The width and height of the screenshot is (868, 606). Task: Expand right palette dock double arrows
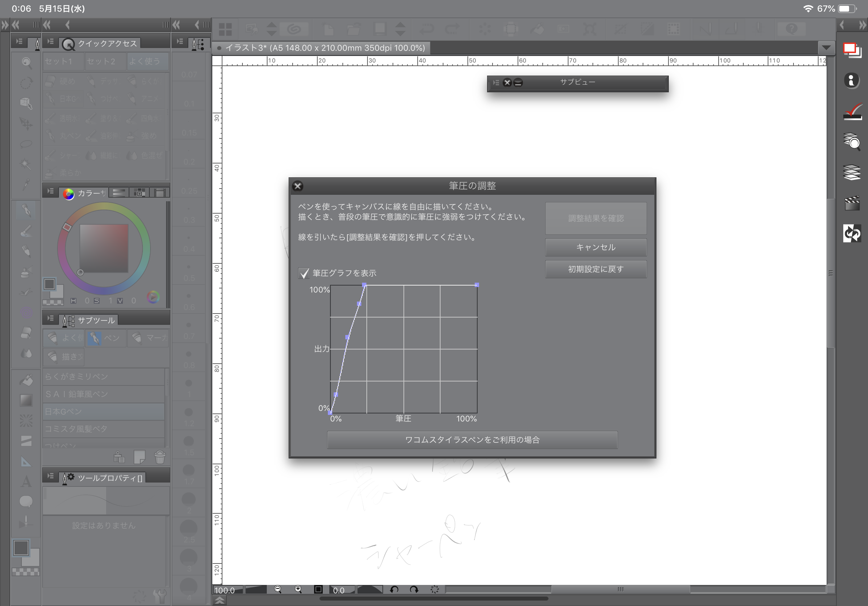(862, 25)
